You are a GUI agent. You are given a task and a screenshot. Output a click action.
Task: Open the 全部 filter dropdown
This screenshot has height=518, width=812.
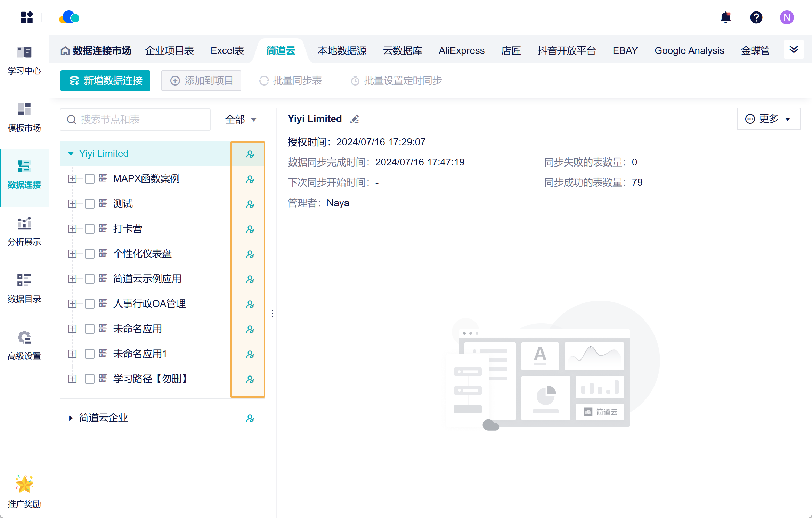[x=241, y=120]
